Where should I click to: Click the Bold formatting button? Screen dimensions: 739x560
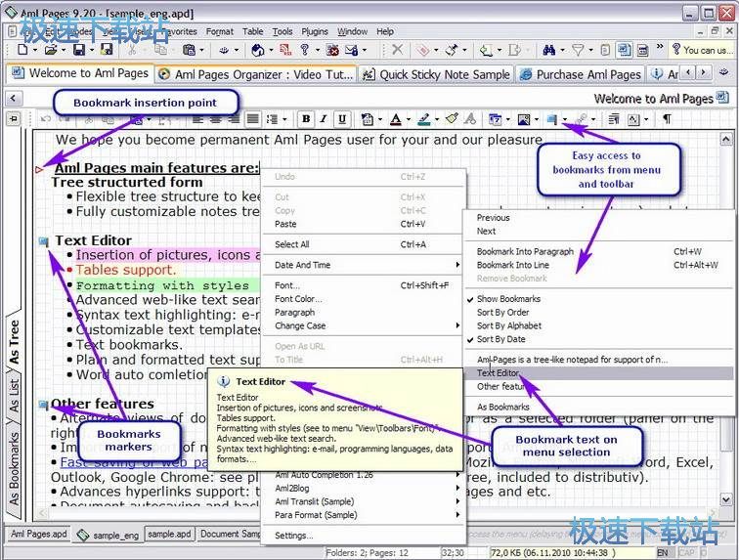pos(306,119)
